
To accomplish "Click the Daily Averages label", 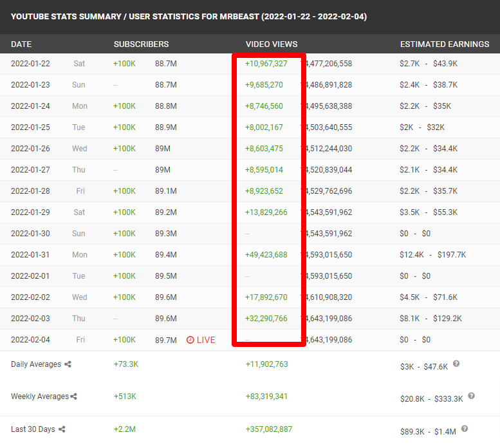I will 36,364.
